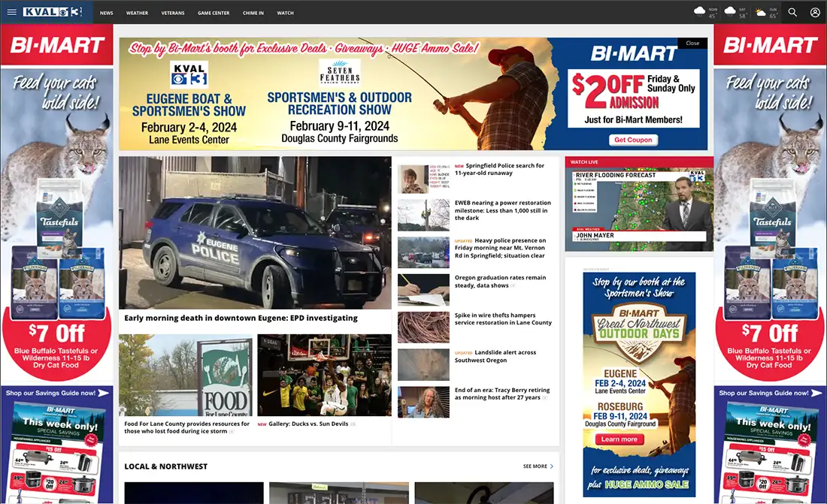This screenshot has width=827, height=504.
Task: Read Springfield Police 11-year-old runaway story
Action: click(x=499, y=169)
